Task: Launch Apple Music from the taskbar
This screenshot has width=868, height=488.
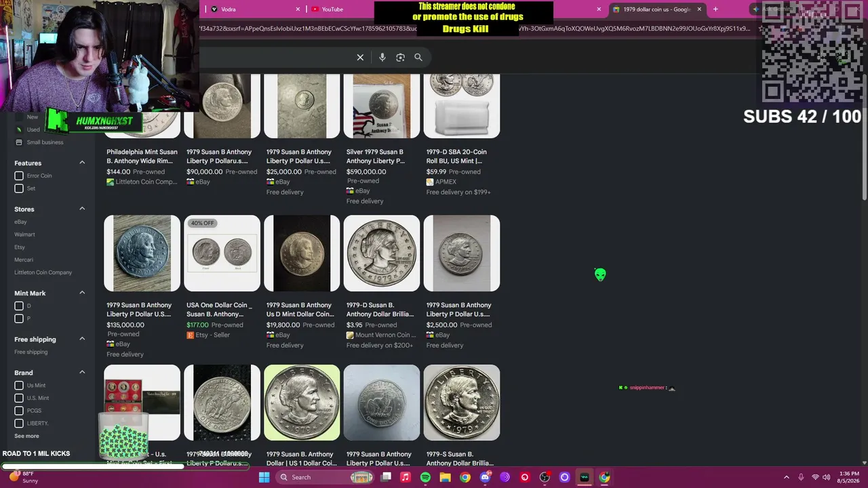Action: (x=406, y=477)
